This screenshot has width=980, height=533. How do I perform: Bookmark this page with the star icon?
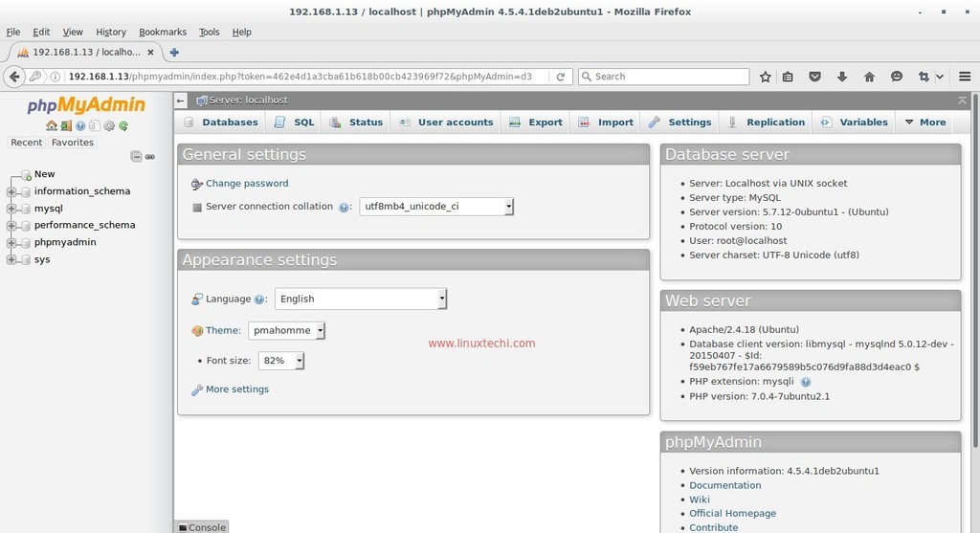[766, 77]
